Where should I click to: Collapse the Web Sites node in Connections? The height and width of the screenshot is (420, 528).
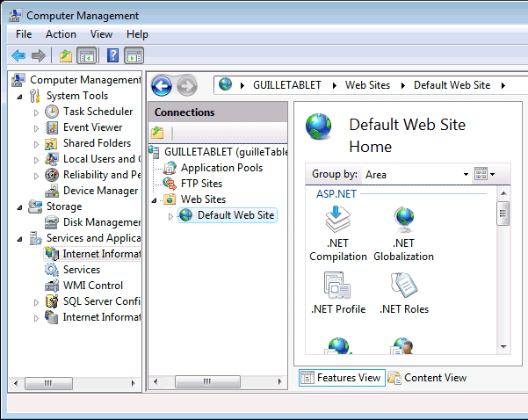[155, 200]
